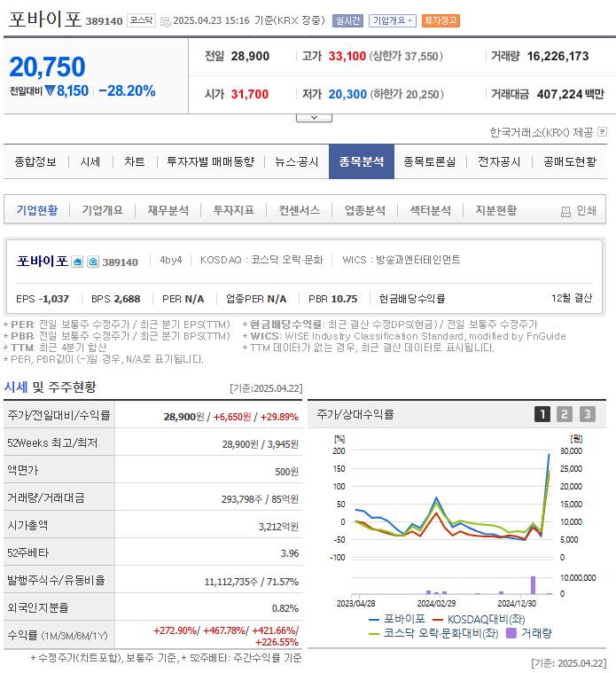Image resolution: width=616 pixels, height=673 pixels.
Task: Select the 업종분석 sub-tab
Action: click(x=365, y=210)
